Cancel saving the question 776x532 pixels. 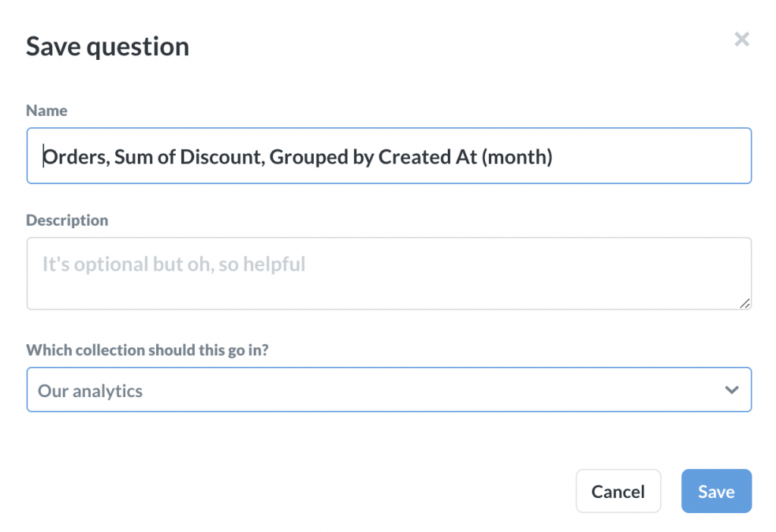[x=618, y=491]
